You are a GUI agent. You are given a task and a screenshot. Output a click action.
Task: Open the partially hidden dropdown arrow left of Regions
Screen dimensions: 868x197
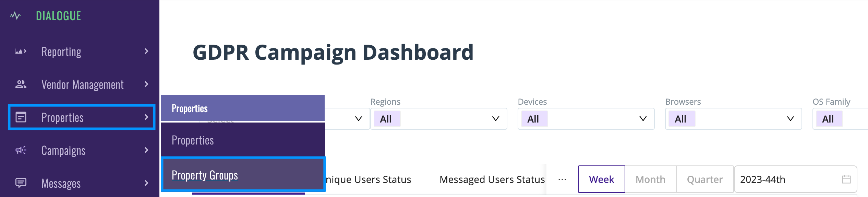[x=359, y=119]
